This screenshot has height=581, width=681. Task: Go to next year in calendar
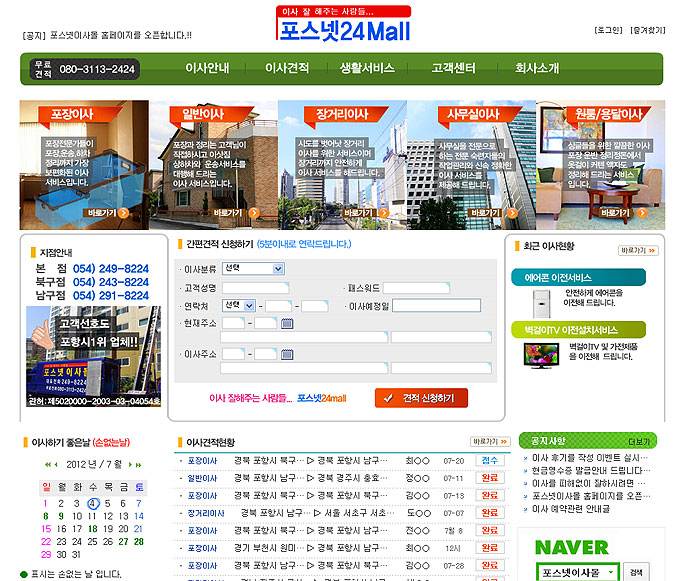[139, 465]
